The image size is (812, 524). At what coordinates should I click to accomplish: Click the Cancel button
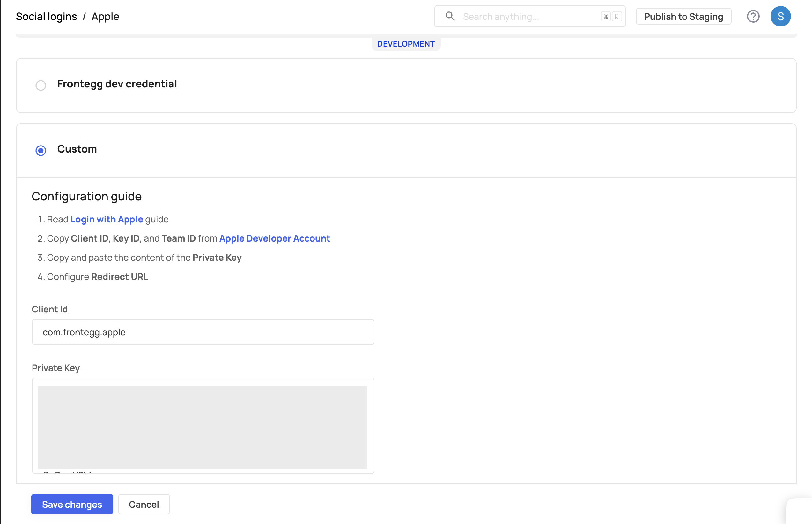(144, 504)
